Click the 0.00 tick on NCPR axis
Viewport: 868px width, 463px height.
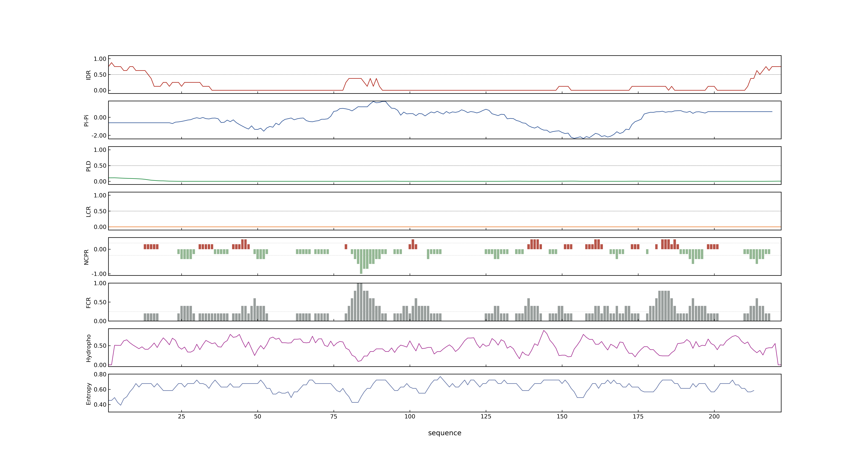pos(100,249)
